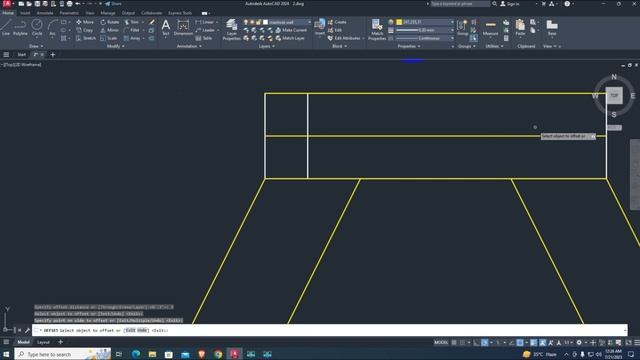Viewport: 640px width, 360px height.
Task: Toggle object snap in status bar
Action: 520,342
